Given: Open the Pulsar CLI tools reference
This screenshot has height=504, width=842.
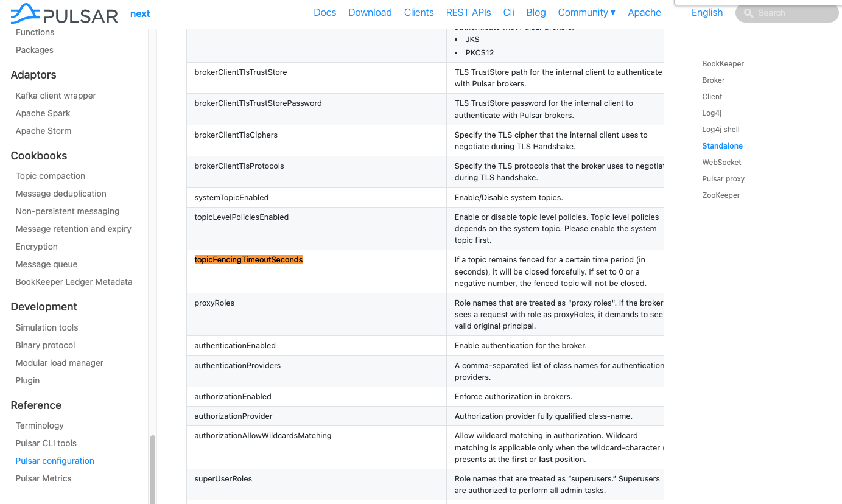Looking at the screenshot, I should click(46, 443).
